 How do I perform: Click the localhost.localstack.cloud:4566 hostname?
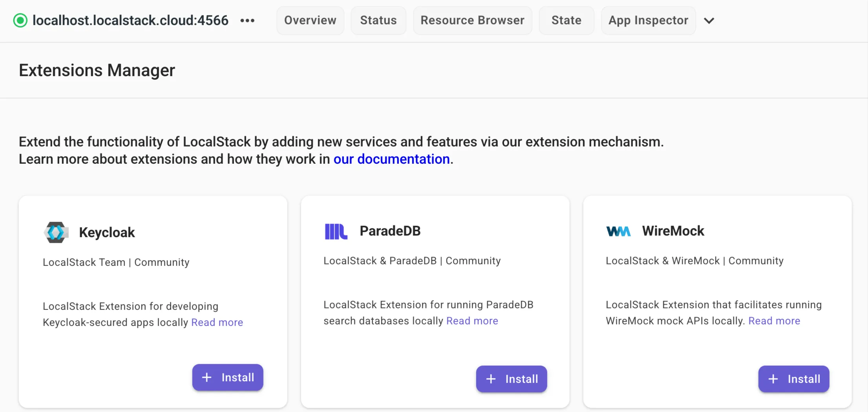(131, 20)
